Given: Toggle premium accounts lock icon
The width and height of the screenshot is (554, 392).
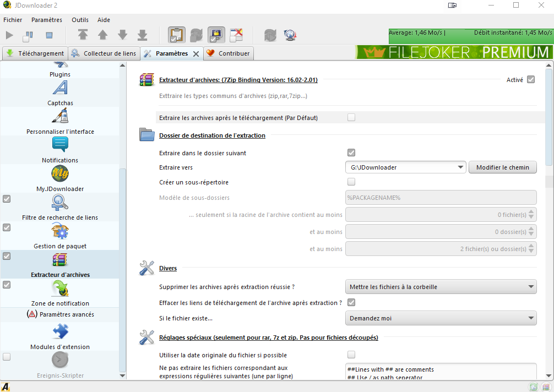Looking at the screenshot, I should [x=216, y=35].
